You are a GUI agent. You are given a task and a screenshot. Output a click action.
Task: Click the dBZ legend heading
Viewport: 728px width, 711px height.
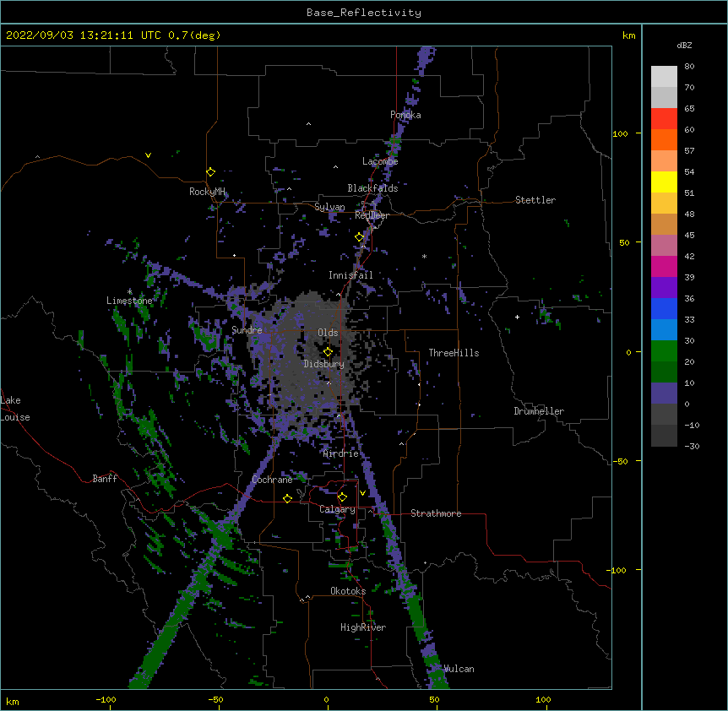pyautogui.click(x=684, y=45)
